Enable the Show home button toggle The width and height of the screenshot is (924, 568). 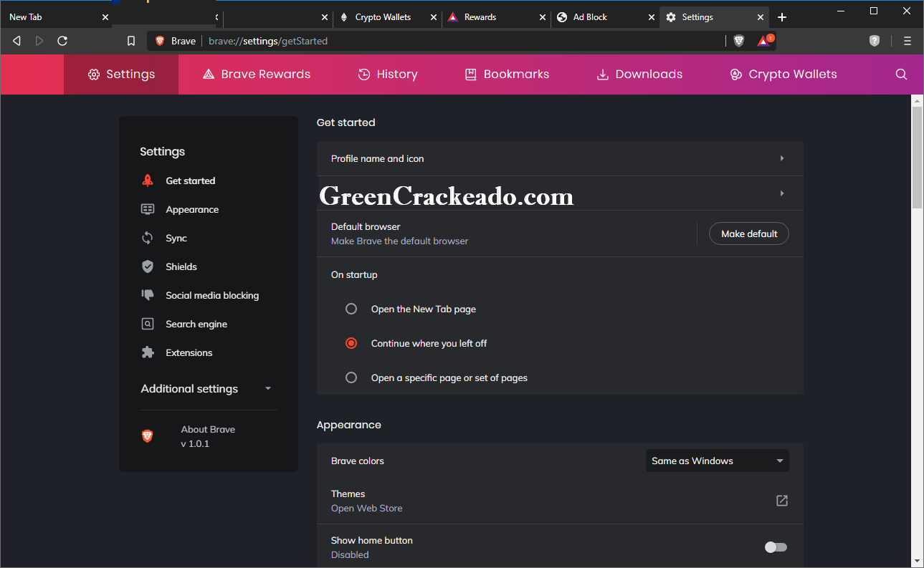click(776, 547)
